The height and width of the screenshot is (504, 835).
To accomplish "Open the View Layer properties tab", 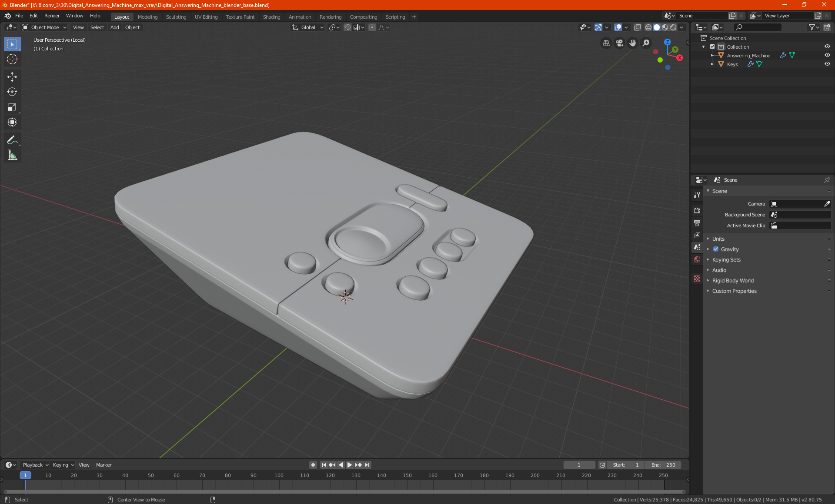I will pyautogui.click(x=697, y=235).
